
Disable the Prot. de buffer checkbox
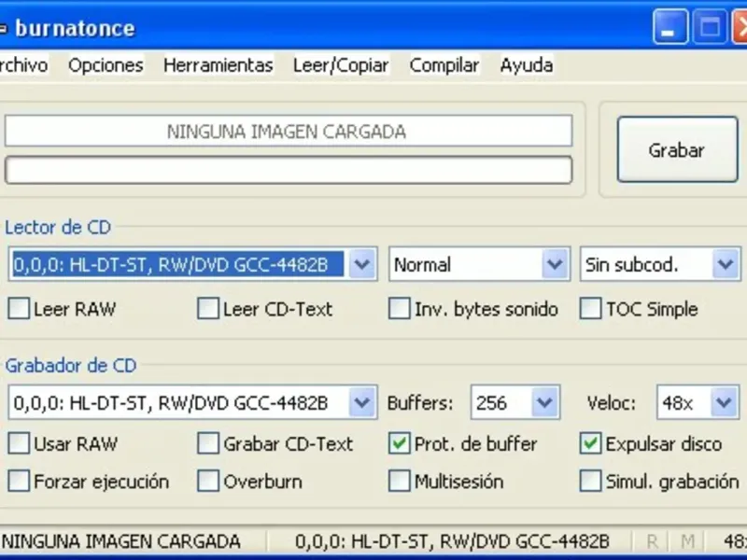400,444
